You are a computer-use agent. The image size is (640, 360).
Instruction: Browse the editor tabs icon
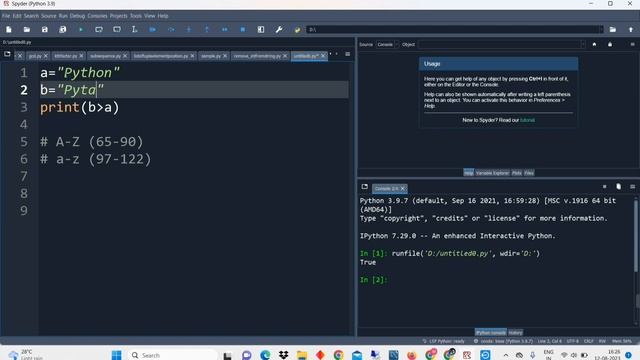click(7, 54)
